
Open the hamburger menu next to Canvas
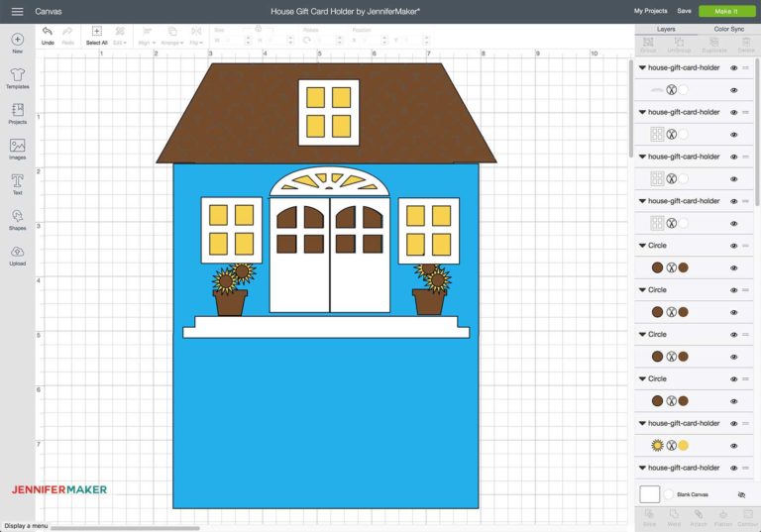coord(17,11)
